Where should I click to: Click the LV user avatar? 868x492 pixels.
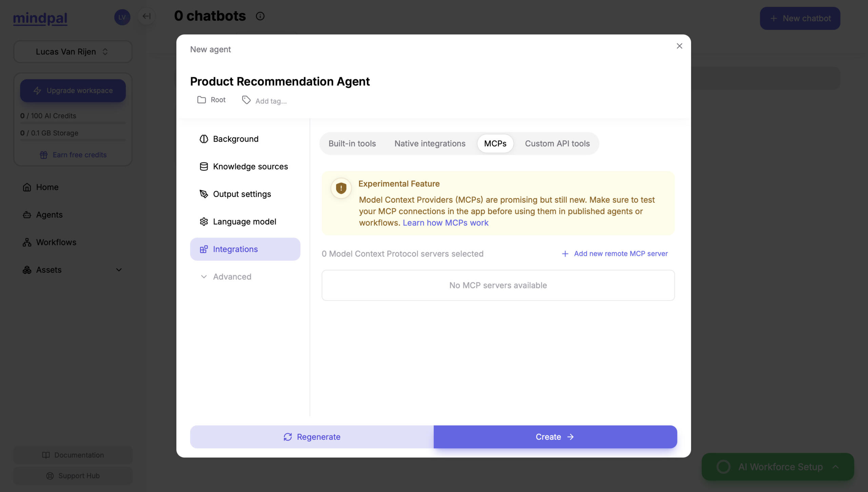pyautogui.click(x=122, y=17)
